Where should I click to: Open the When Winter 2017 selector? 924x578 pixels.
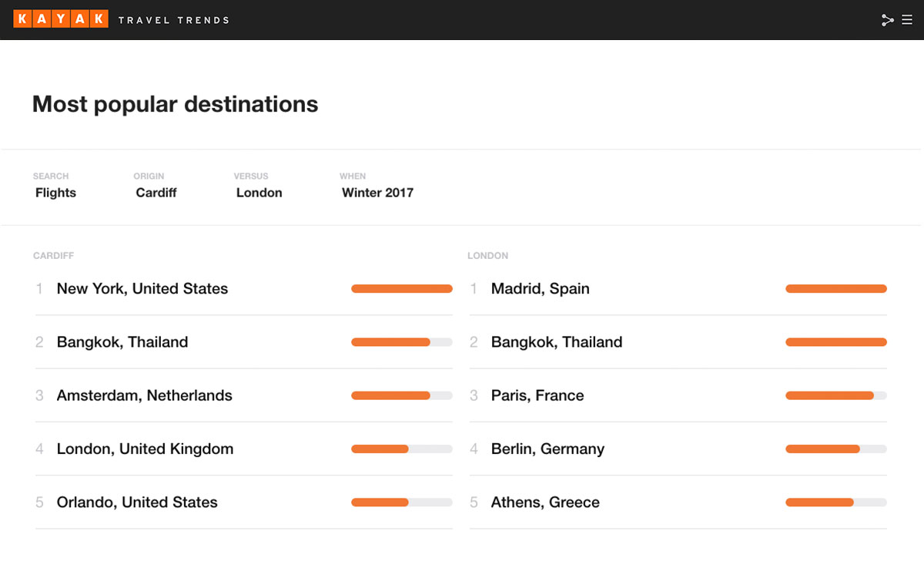[377, 186]
